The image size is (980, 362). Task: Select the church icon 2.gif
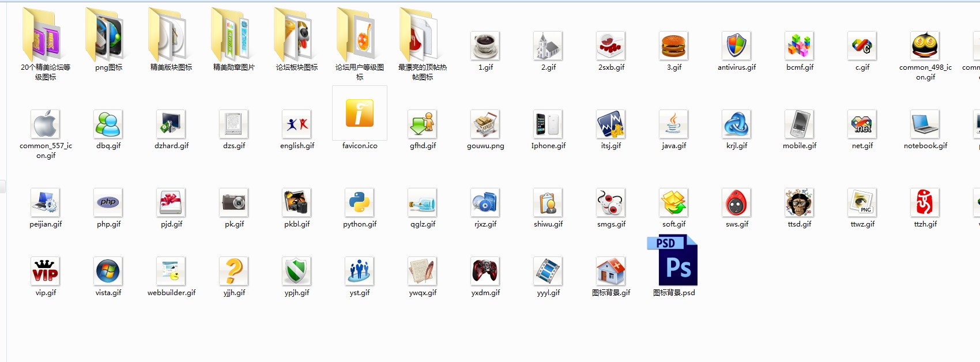[x=548, y=46]
